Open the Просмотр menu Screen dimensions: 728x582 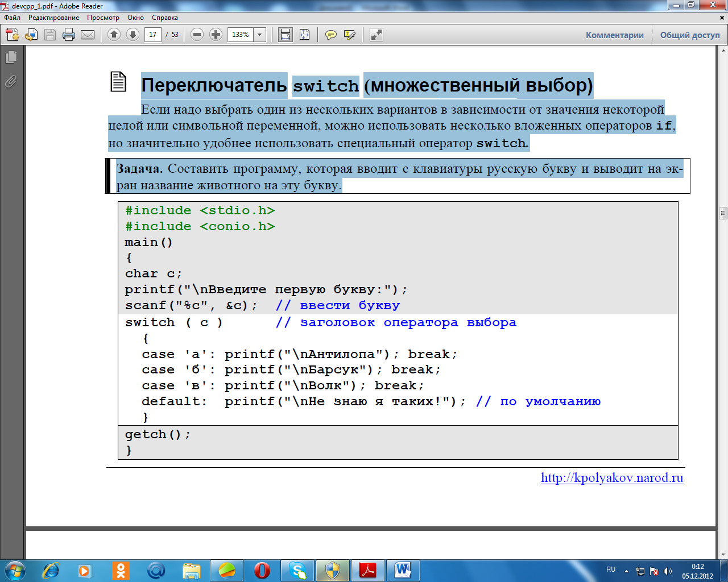pos(103,18)
